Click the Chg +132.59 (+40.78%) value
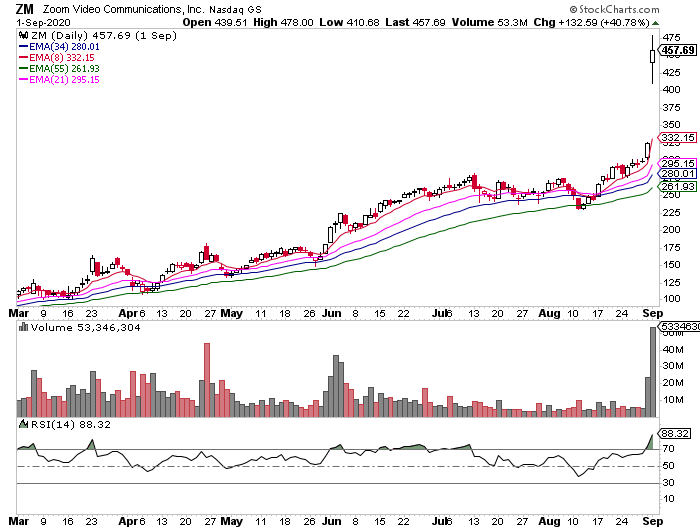This screenshot has height=530, width=700. 592,22
